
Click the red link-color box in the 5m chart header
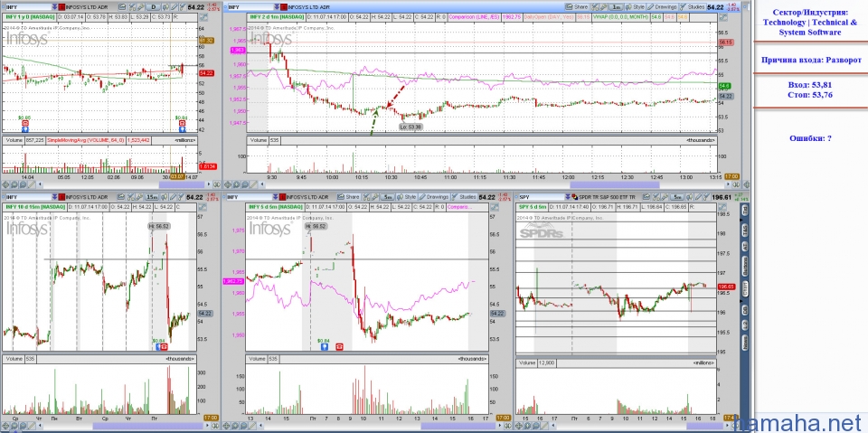coord(282,196)
